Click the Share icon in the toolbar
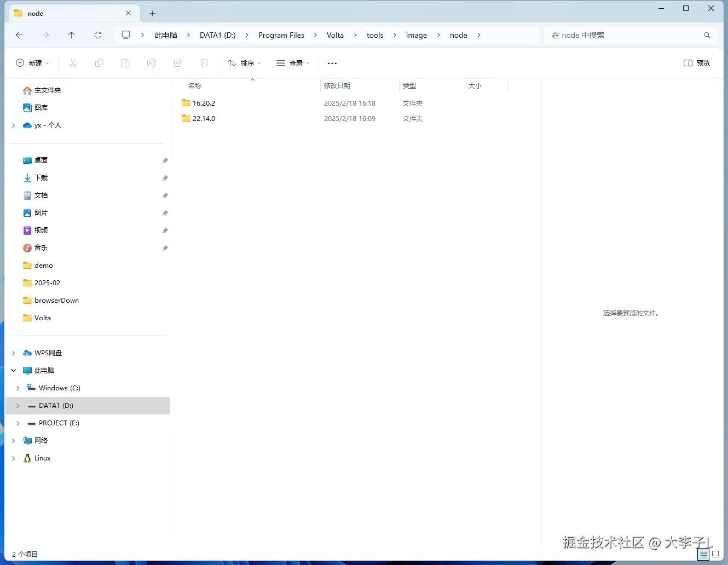Viewport: 728px width, 565px height. (178, 63)
